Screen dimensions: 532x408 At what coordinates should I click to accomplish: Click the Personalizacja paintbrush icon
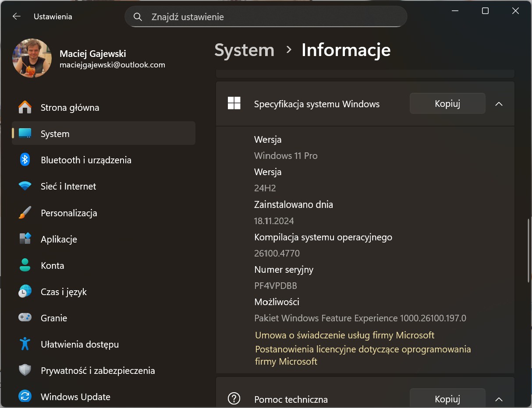point(25,213)
